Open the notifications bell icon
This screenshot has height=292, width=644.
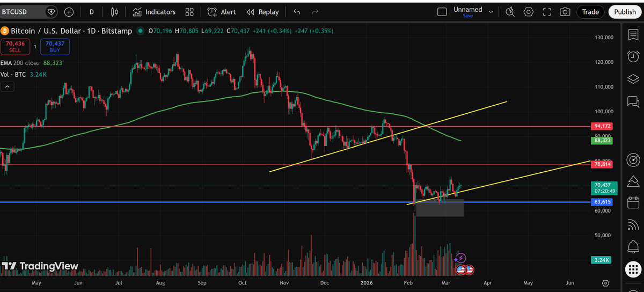pos(633,246)
